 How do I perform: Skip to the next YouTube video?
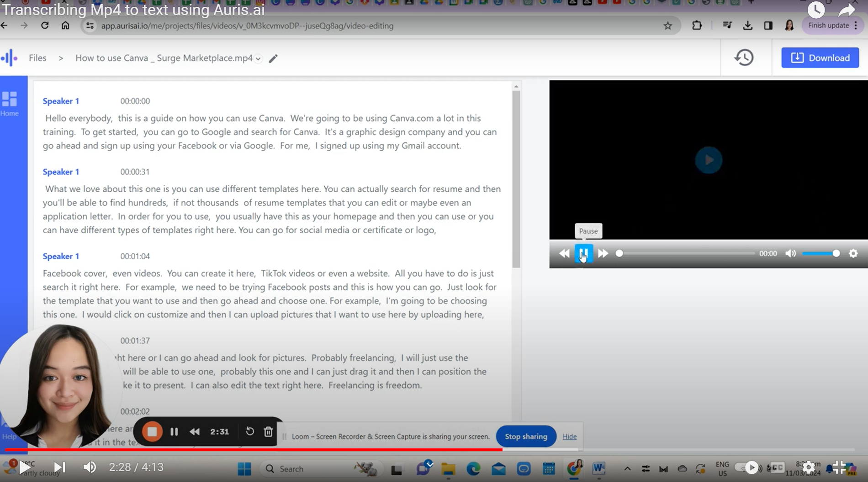59,467
